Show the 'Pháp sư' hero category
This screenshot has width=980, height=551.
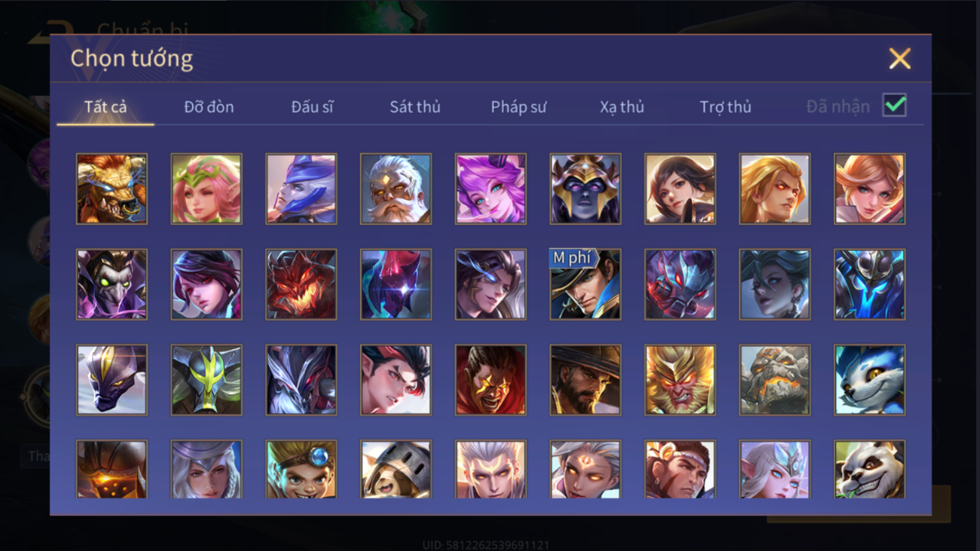pyautogui.click(x=518, y=107)
